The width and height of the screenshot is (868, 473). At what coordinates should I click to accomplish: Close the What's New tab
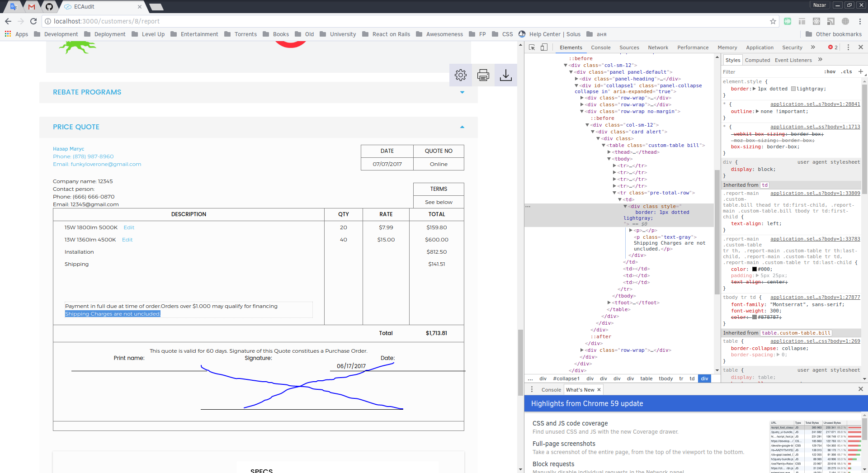(599, 389)
